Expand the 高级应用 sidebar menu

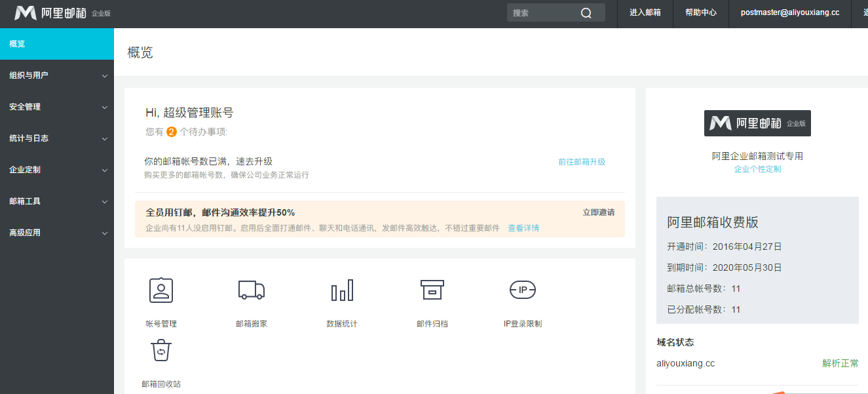click(57, 233)
